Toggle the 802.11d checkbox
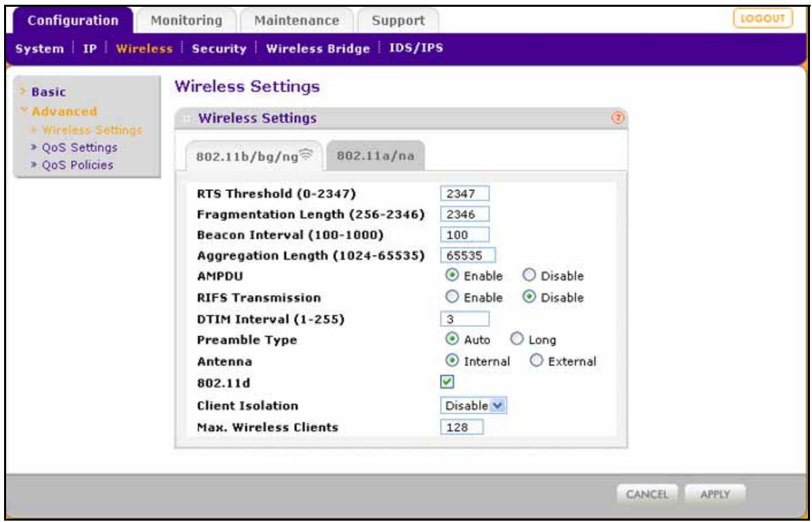The image size is (812, 522). coord(447,382)
